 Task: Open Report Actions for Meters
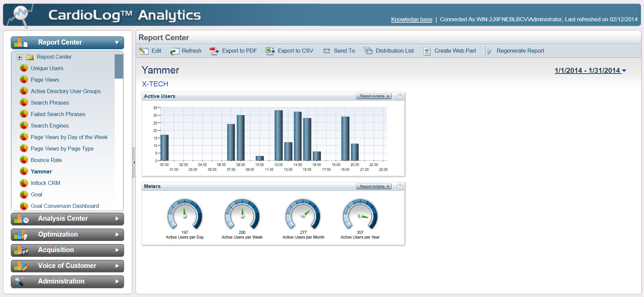tap(374, 187)
